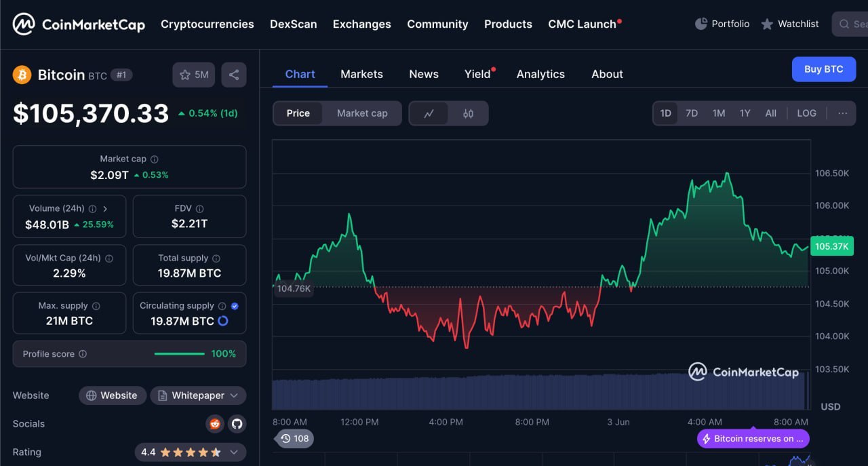This screenshot has height=466, width=868.
Task: Click the Vol/Mkt Cap (24h) info icon
Action: pyautogui.click(x=109, y=258)
